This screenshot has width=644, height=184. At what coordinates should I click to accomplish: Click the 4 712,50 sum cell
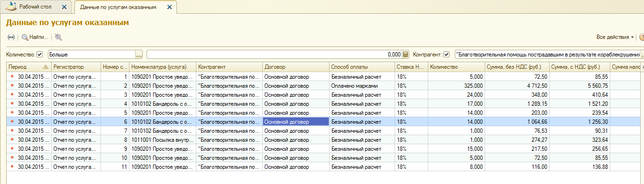[517, 85]
